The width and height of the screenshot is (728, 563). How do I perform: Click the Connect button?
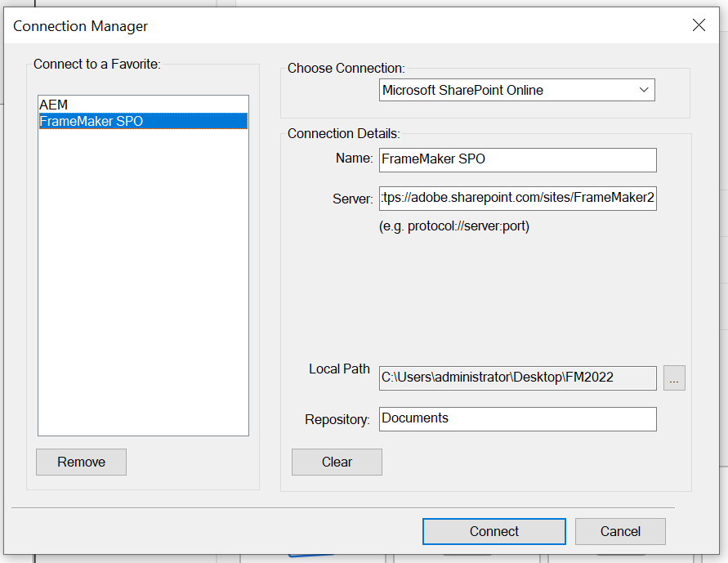point(494,531)
